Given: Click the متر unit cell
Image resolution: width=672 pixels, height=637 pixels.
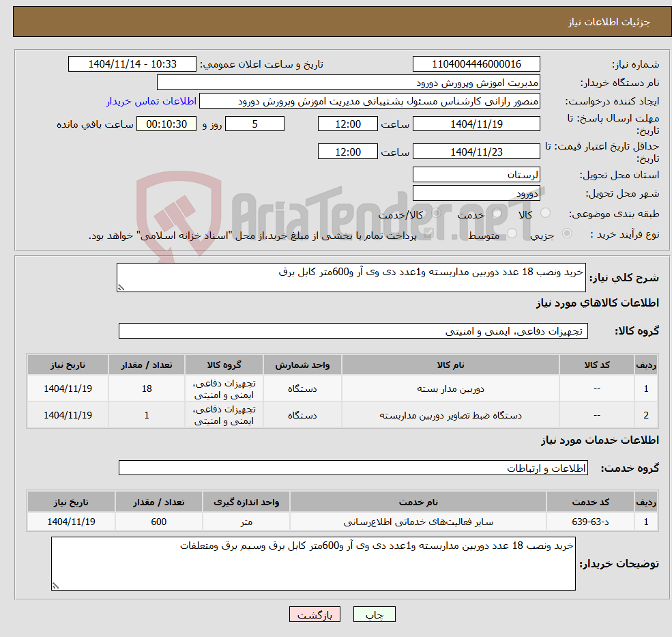Looking at the screenshot, I should (x=246, y=522).
